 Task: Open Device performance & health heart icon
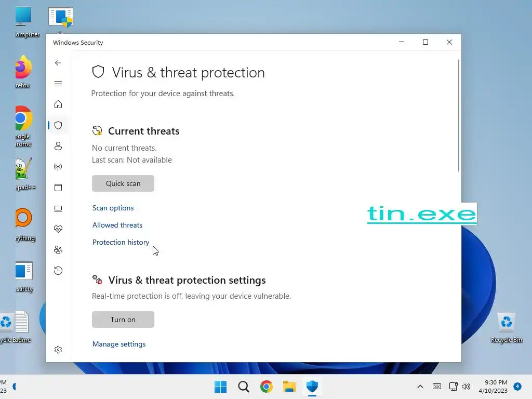pos(58,229)
